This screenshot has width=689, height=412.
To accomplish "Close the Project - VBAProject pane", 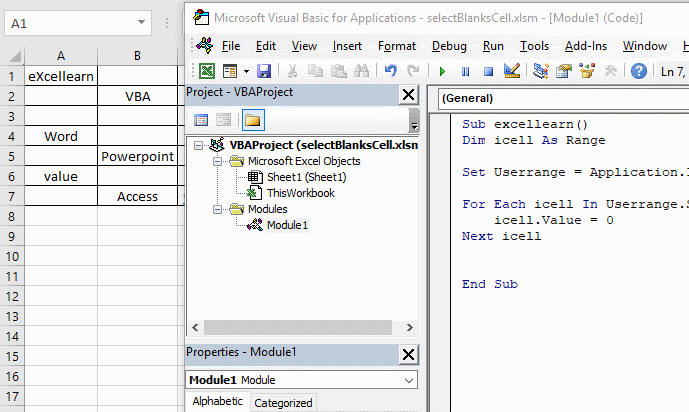I will 408,94.
